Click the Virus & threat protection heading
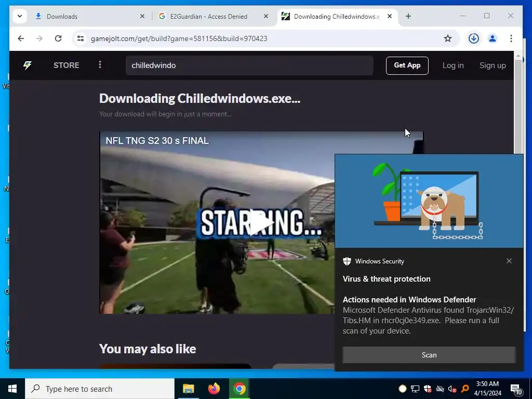The width and height of the screenshot is (532, 399). pyautogui.click(x=387, y=279)
